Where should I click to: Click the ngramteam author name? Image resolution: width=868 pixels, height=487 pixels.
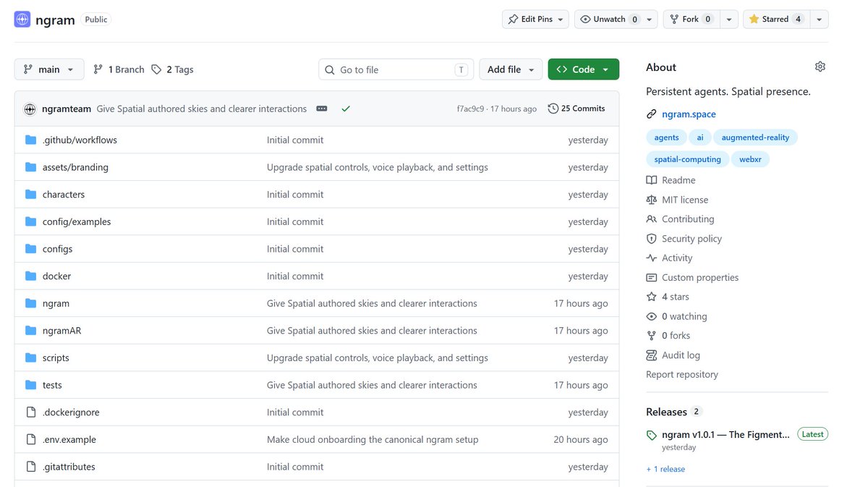coord(67,109)
